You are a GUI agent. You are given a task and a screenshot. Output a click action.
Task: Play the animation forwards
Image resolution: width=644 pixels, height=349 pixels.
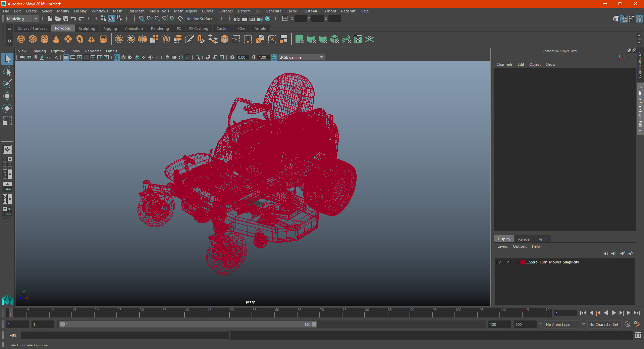click(x=614, y=313)
